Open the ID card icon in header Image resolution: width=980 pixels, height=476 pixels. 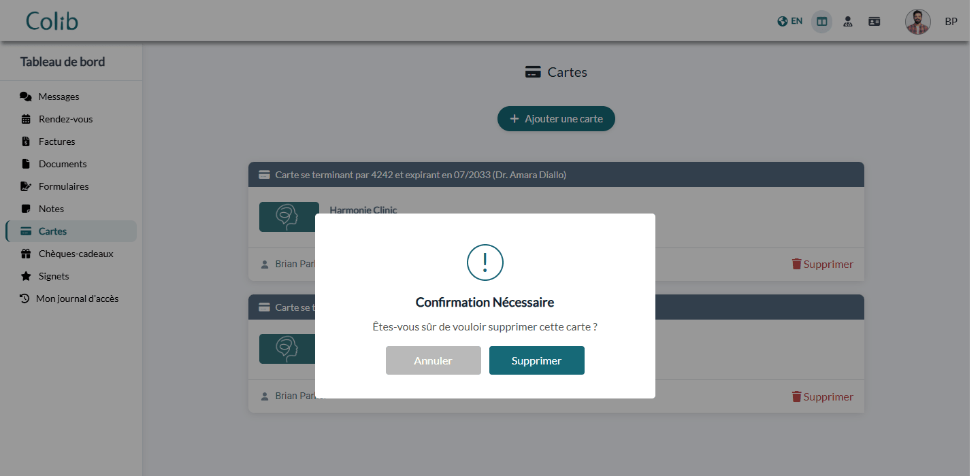coord(875,21)
